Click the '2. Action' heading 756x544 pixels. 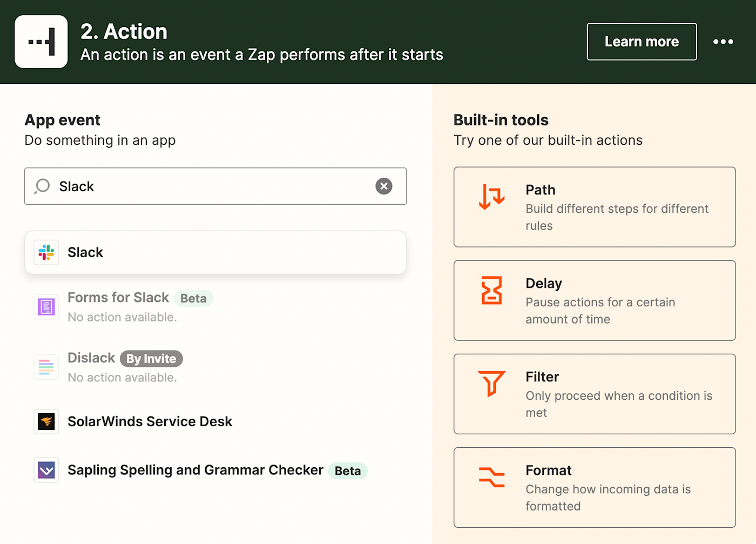pyautogui.click(x=124, y=31)
